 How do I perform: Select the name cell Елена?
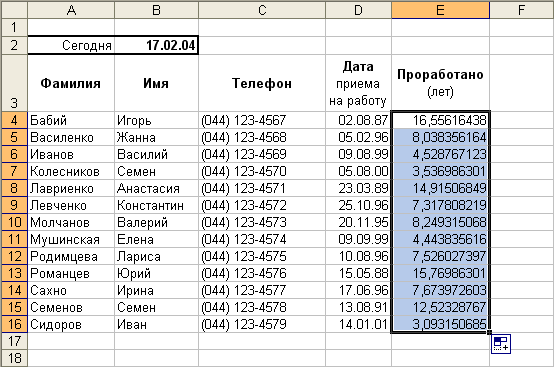(x=157, y=239)
